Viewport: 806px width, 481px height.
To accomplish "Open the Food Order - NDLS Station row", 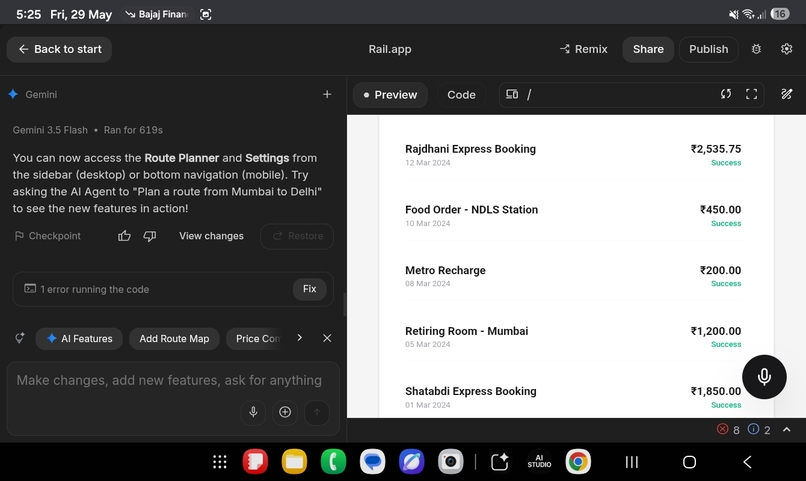I will click(x=573, y=215).
